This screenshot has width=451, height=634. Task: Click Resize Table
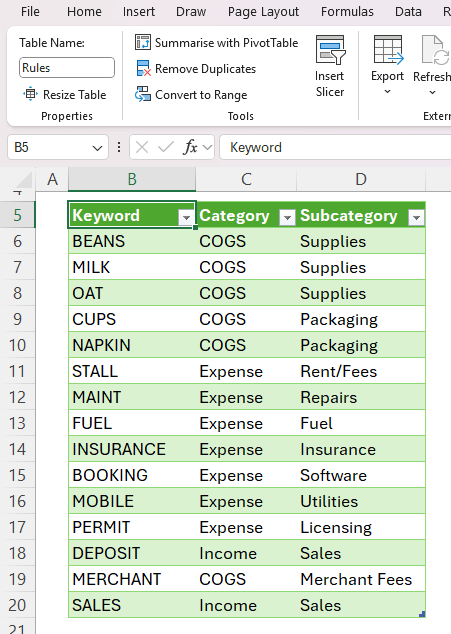(x=65, y=95)
